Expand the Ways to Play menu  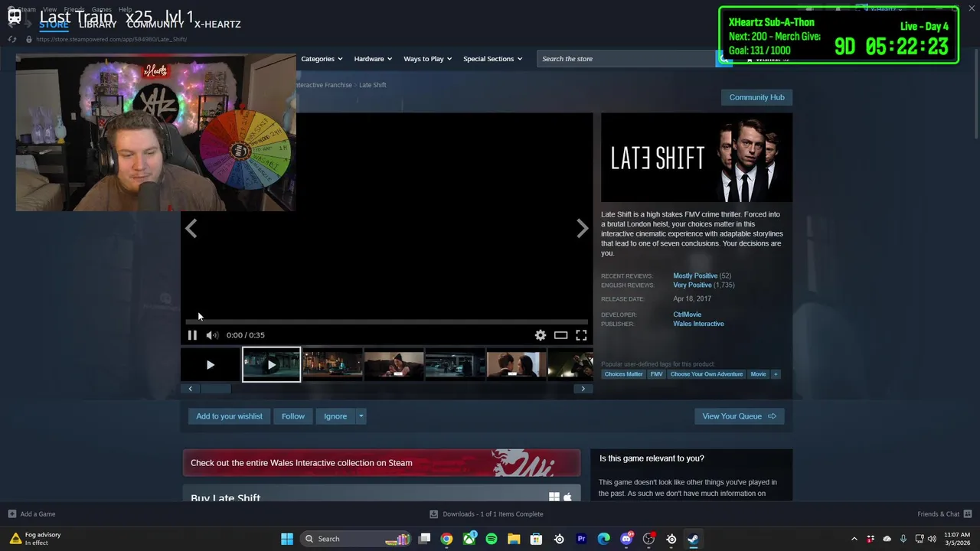point(428,59)
